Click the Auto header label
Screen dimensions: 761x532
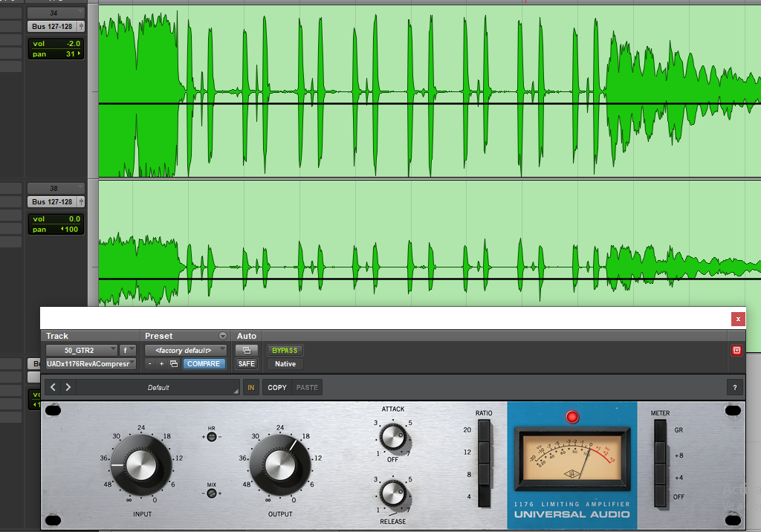(247, 336)
